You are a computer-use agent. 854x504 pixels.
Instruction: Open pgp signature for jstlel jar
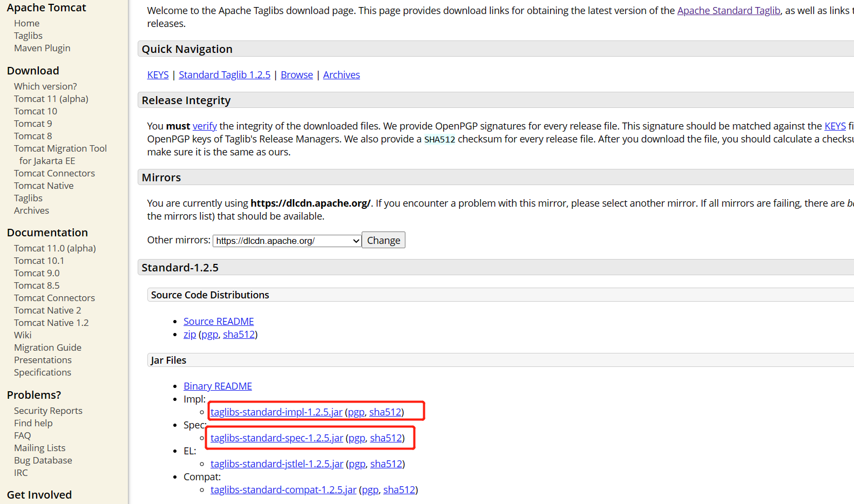click(x=357, y=464)
